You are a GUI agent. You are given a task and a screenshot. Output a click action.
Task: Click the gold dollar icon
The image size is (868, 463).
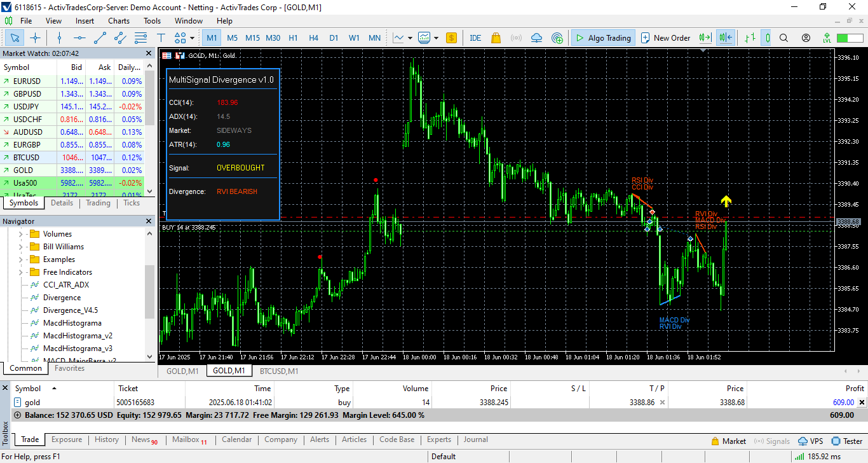451,38
